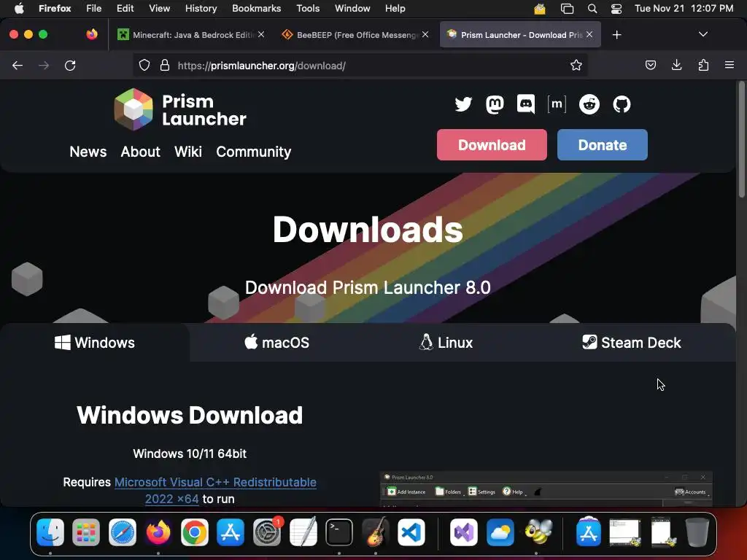This screenshot has height=560, width=747.
Task: Open the About page link
Action: click(141, 152)
